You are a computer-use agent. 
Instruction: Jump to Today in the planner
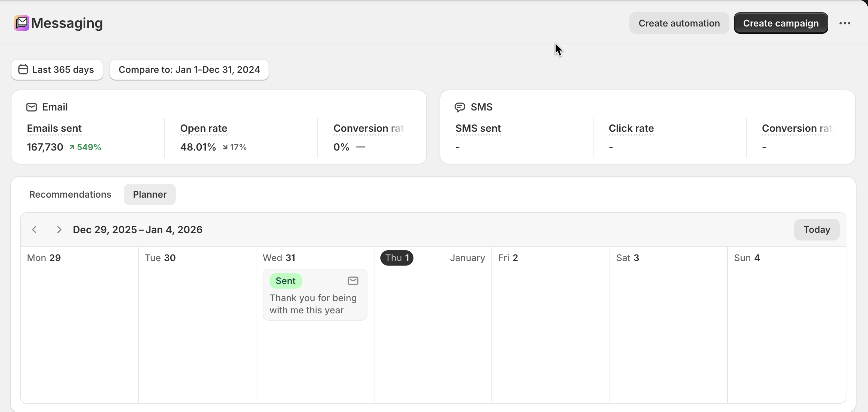pyautogui.click(x=816, y=230)
